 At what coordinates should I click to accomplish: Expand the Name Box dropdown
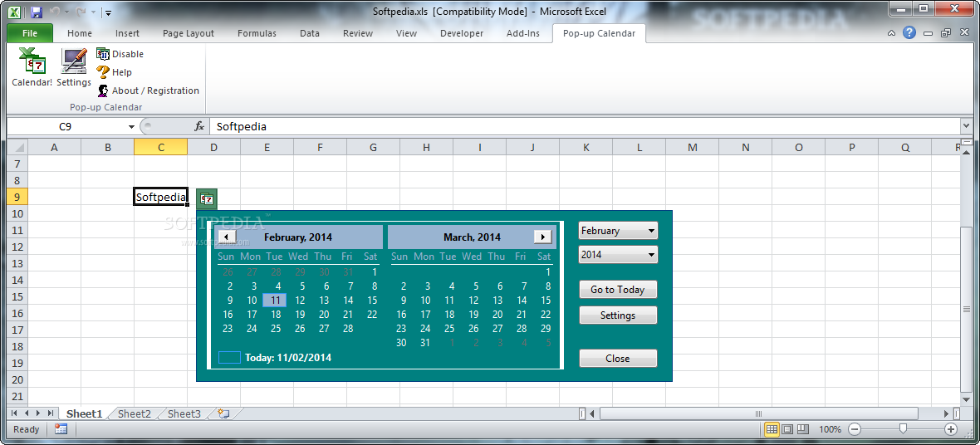[x=131, y=127]
